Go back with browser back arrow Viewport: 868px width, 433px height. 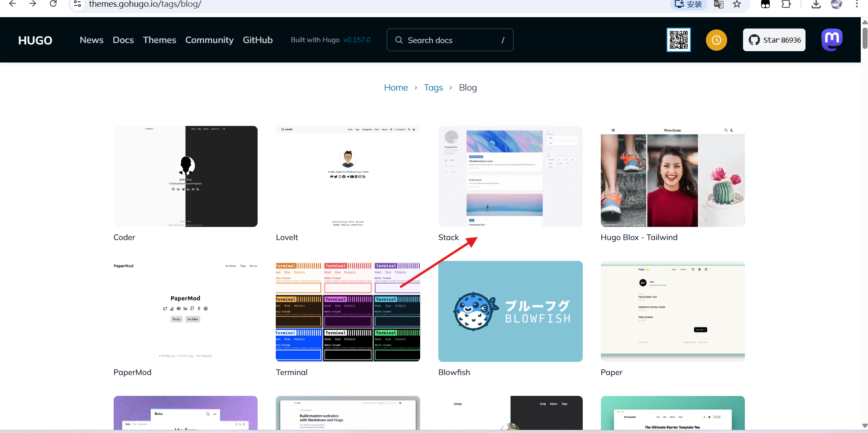click(13, 4)
